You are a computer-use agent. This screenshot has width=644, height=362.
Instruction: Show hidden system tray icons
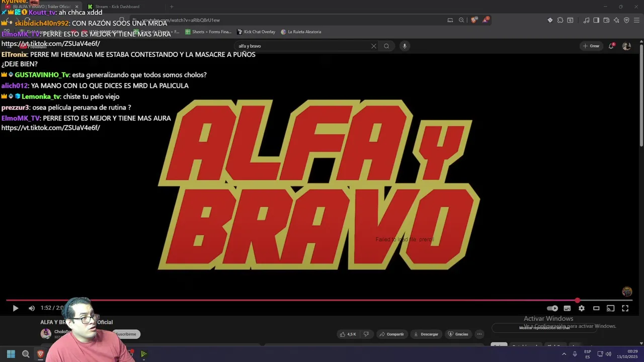(x=563, y=354)
